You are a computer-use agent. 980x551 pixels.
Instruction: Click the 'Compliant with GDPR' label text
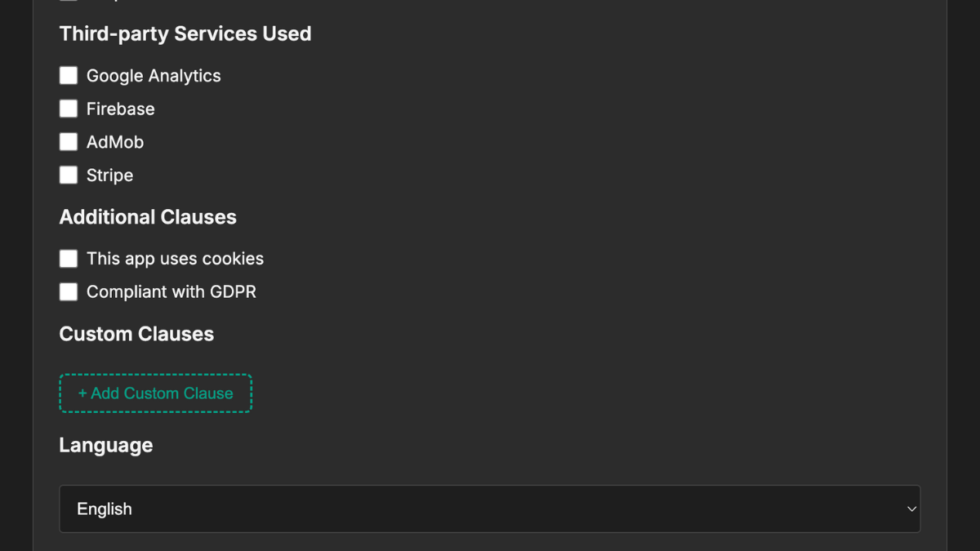171,291
